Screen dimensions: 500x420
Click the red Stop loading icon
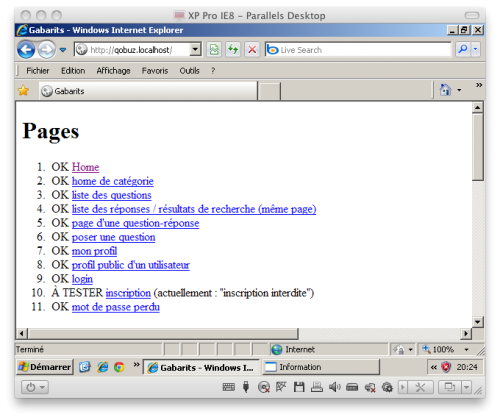pos(252,50)
